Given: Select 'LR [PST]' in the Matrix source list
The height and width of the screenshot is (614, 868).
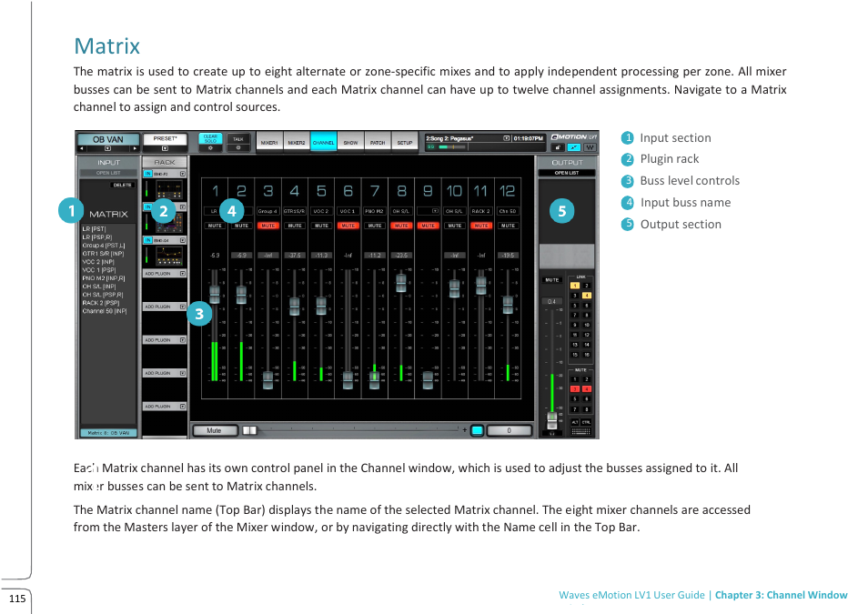Looking at the screenshot, I should coord(94,228).
